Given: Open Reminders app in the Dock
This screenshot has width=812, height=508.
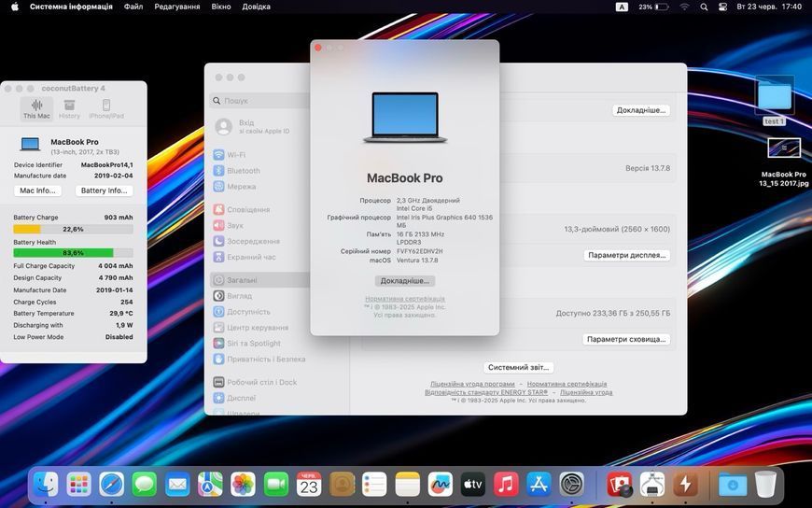Looking at the screenshot, I should pos(374,485).
